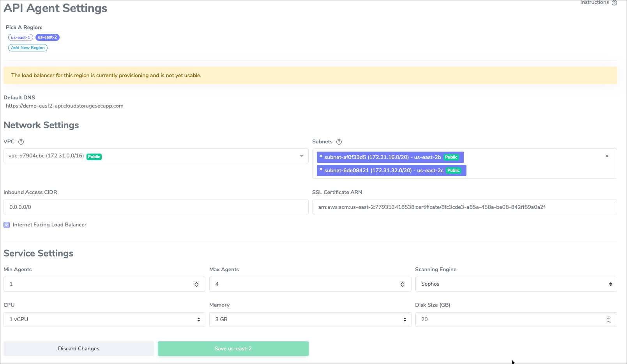627x364 pixels.
Task: Clear all subnets with the field's x
Action: pyautogui.click(x=607, y=156)
